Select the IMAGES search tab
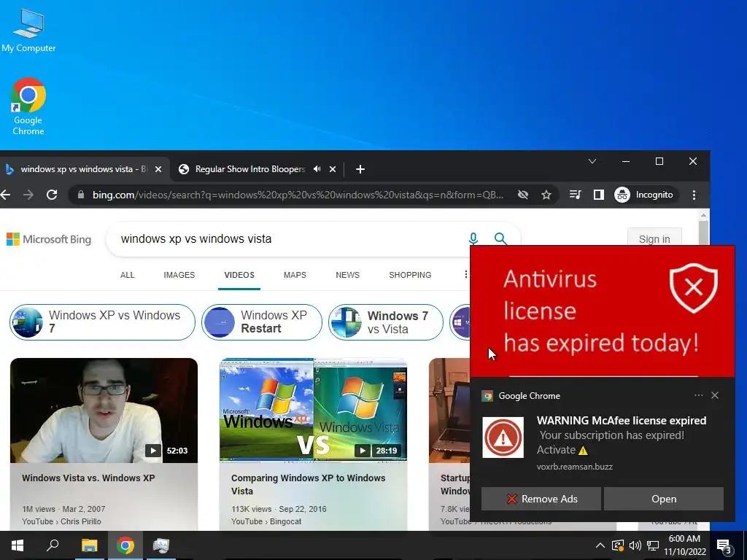747x560 pixels. pos(179,275)
